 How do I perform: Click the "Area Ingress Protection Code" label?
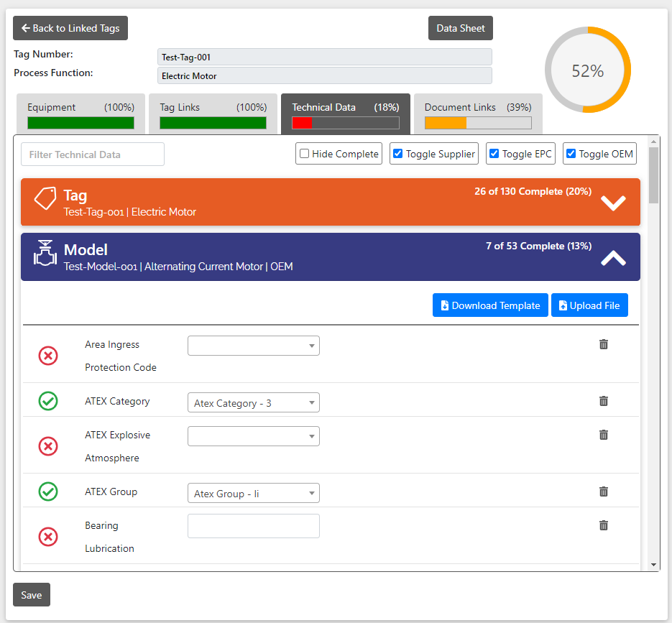click(x=121, y=356)
